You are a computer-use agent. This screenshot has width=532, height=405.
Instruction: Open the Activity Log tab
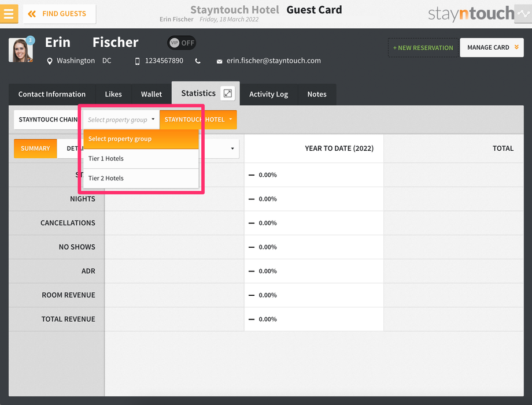tap(269, 94)
